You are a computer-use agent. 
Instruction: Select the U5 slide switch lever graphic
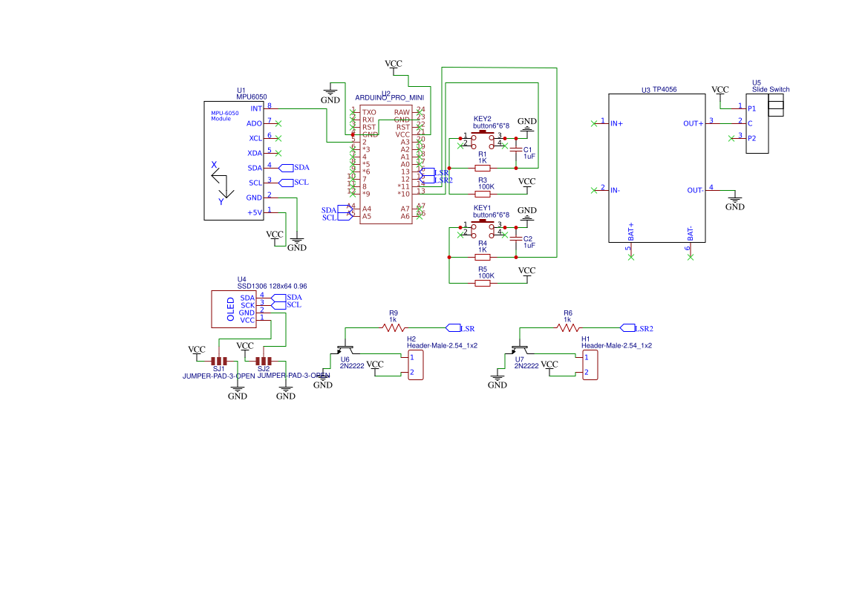pyautogui.click(x=775, y=105)
